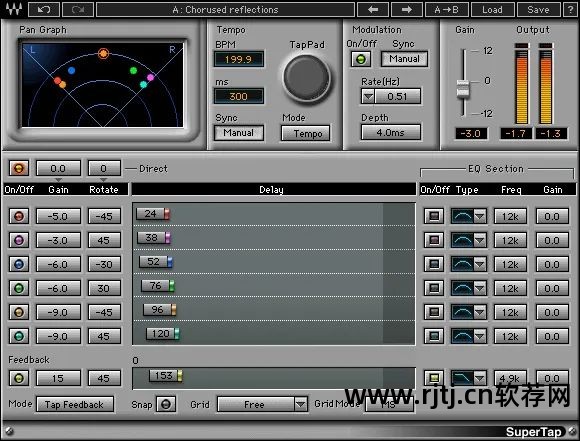Viewport: 580px width, 441px height.
Task: Open help with the question mark icon
Action: pyautogui.click(x=570, y=9)
